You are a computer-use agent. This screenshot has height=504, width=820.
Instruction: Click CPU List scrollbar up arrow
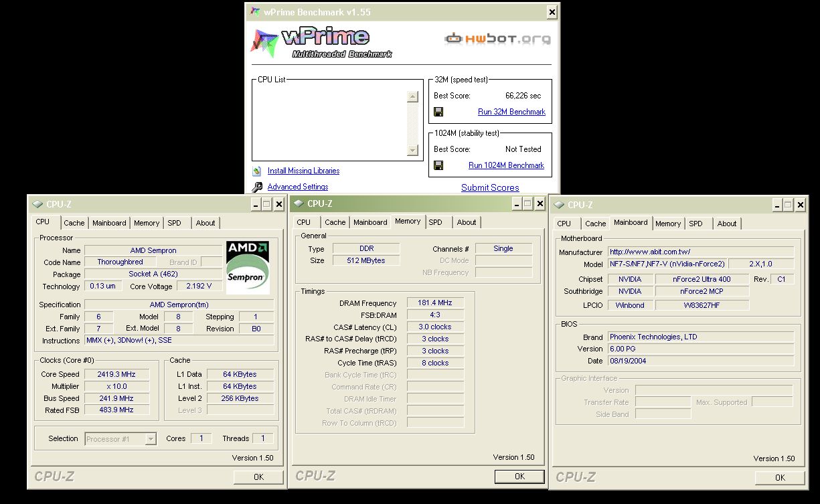(412, 96)
